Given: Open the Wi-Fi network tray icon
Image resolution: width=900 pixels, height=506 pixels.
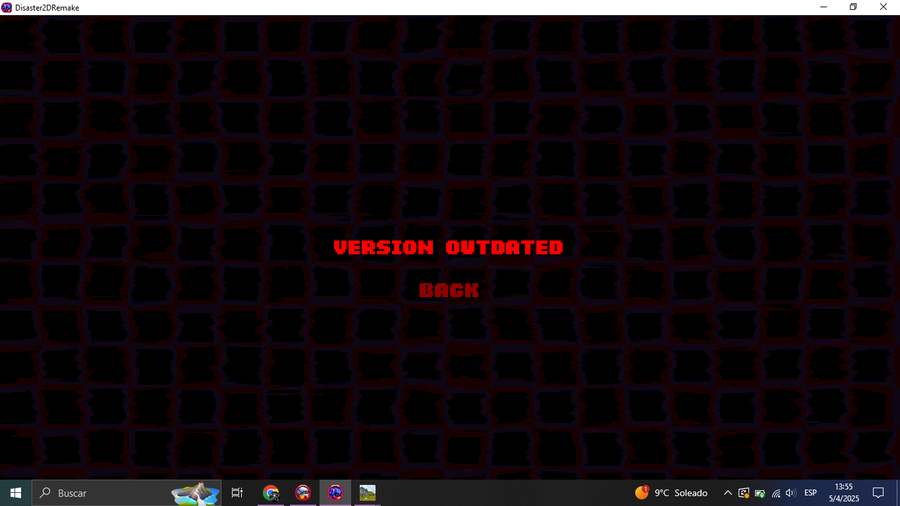Looking at the screenshot, I should coord(775,493).
